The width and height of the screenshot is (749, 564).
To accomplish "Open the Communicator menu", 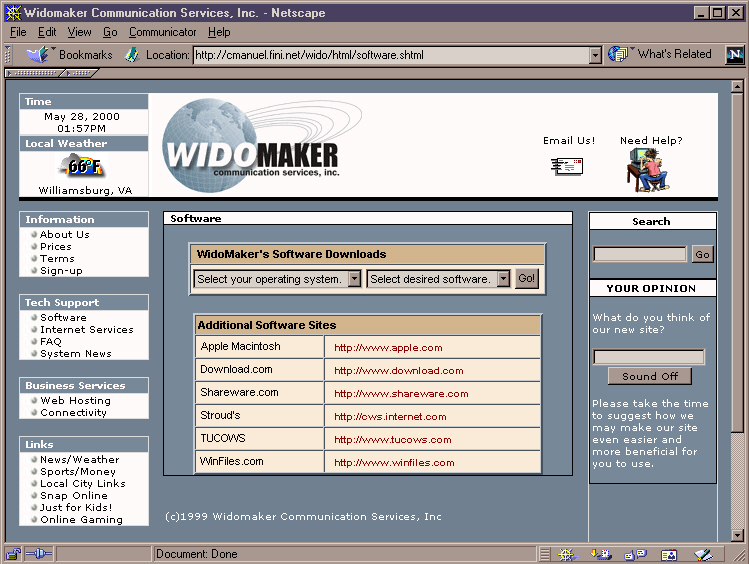I will 162,32.
